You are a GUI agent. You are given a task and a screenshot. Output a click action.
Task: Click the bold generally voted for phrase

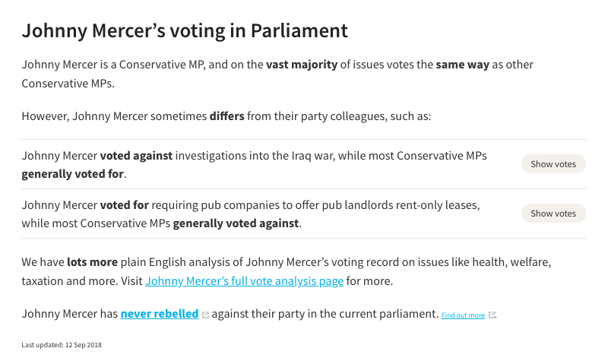click(x=72, y=174)
